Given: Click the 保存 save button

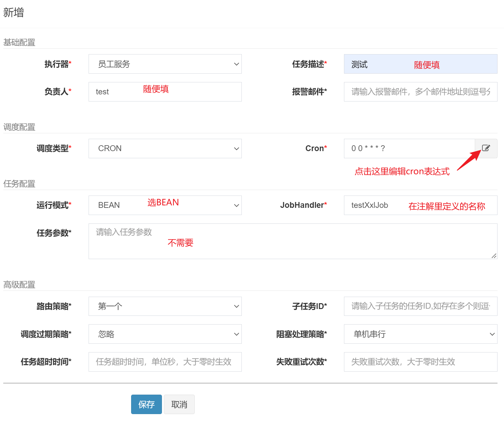Looking at the screenshot, I should point(146,404).
